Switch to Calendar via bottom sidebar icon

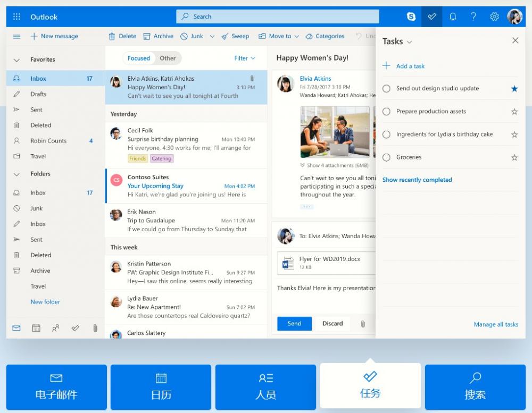36,328
